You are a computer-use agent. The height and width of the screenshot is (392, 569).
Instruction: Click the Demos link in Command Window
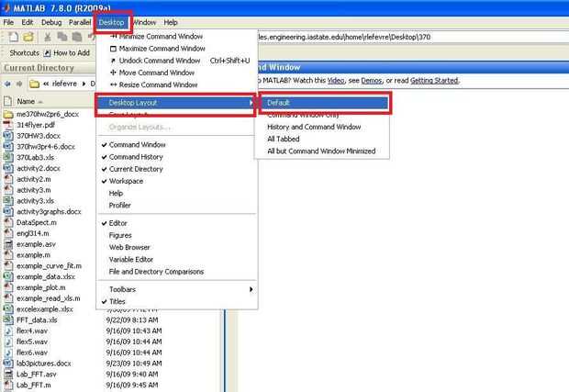pos(372,81)
